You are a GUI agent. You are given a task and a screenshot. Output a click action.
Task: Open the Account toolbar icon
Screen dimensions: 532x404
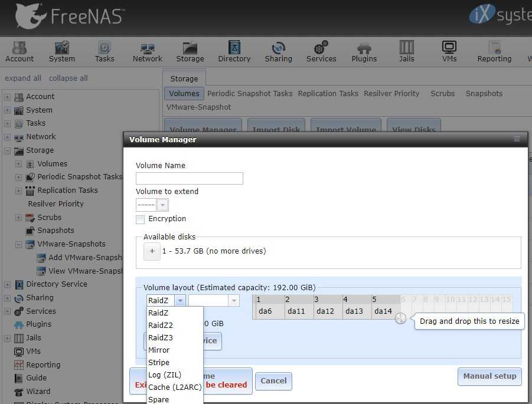click(x=19, y=51)
